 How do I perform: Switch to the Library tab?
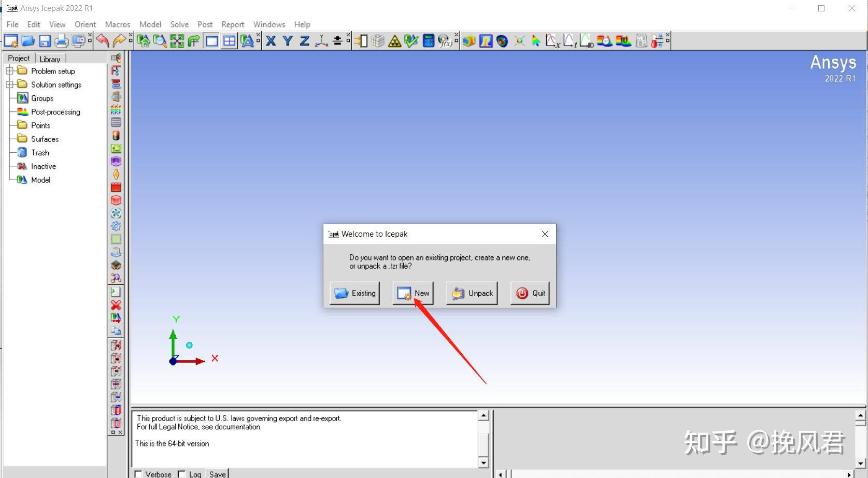pos(50,59)
